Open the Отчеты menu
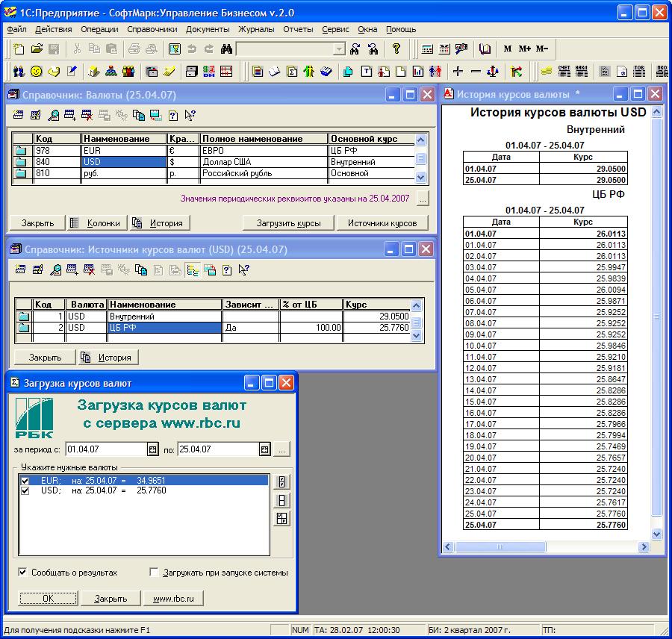This screenshot has width=672, height=639. pos(298,29)
